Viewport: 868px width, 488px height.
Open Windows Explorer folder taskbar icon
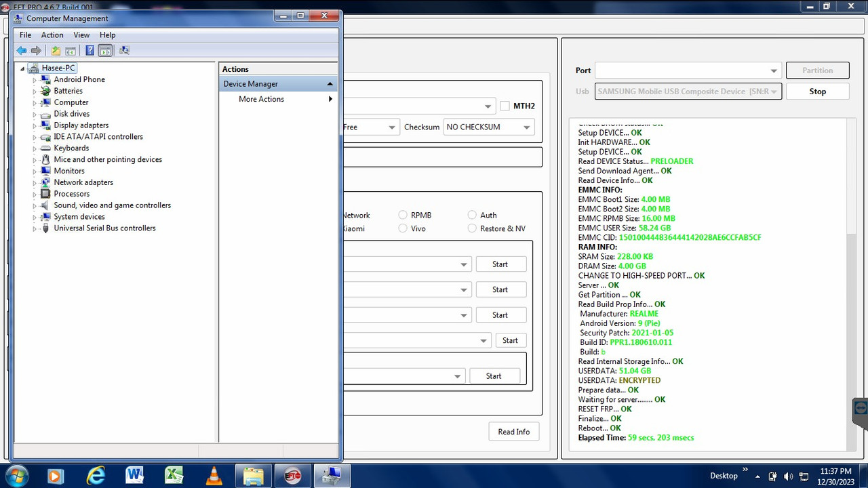pos(254,476)
